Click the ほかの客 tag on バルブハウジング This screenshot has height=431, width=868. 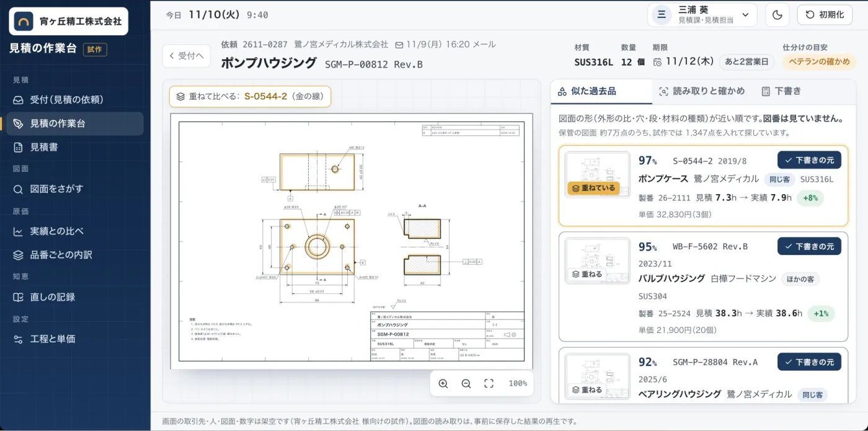tap(800, 279)
